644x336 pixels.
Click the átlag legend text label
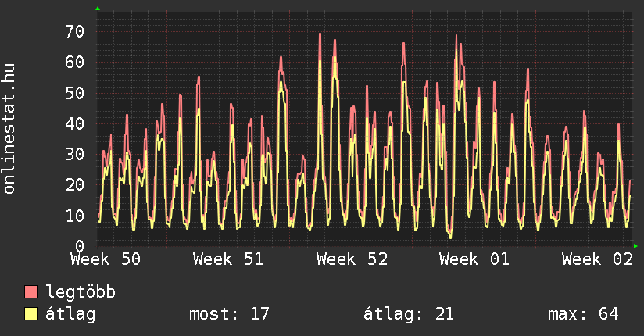click(70, 314)
